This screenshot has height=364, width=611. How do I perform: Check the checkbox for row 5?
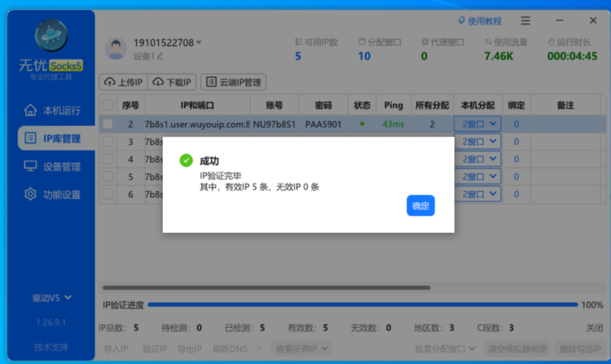tap(108, 176)
